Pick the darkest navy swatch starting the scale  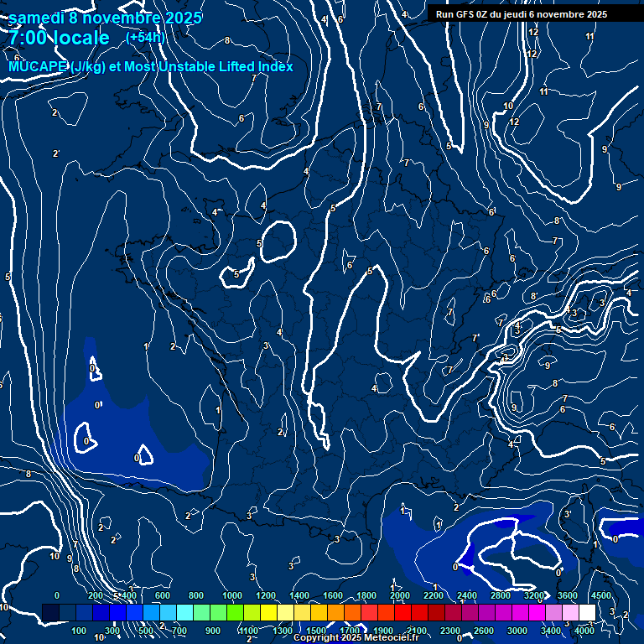click(50, 612)
